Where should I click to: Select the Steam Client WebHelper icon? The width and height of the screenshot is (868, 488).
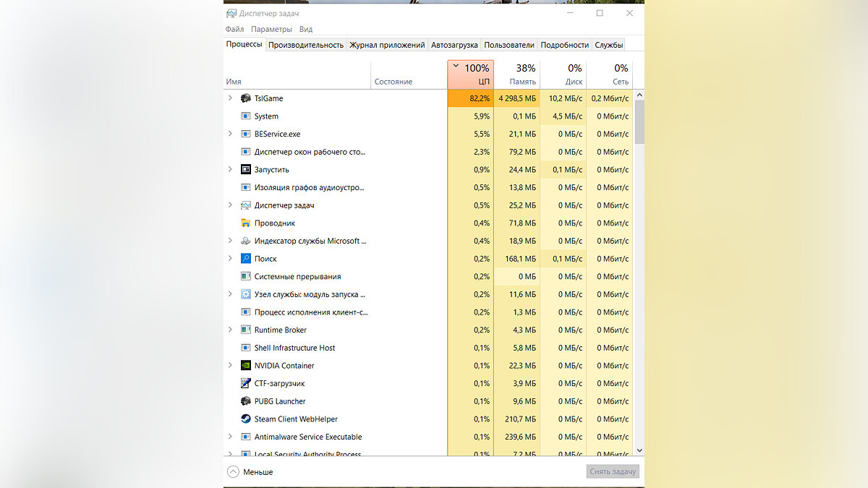246,419
